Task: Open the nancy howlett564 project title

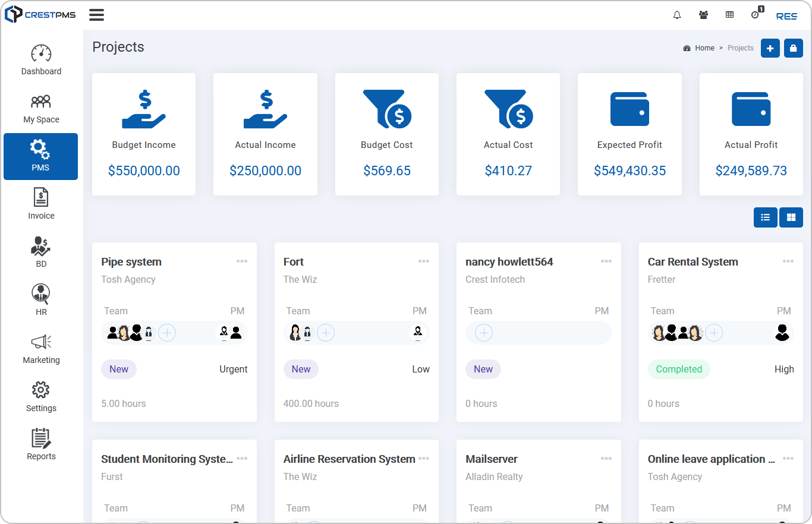Action: tap(509, 262)
